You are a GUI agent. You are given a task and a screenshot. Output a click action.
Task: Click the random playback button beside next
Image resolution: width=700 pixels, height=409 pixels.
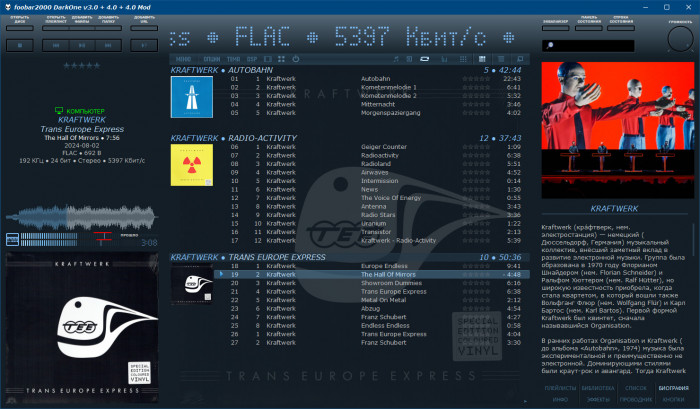point(144,45)
